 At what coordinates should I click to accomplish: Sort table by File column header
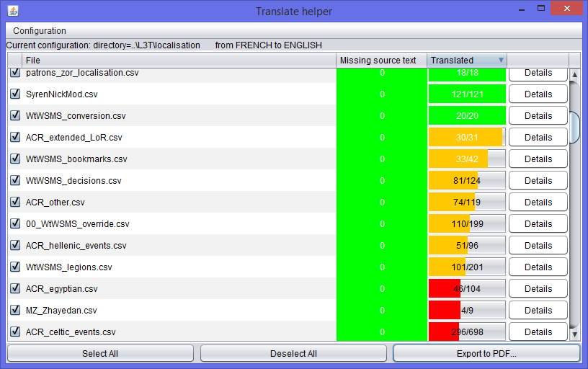(x=179, y=61)
